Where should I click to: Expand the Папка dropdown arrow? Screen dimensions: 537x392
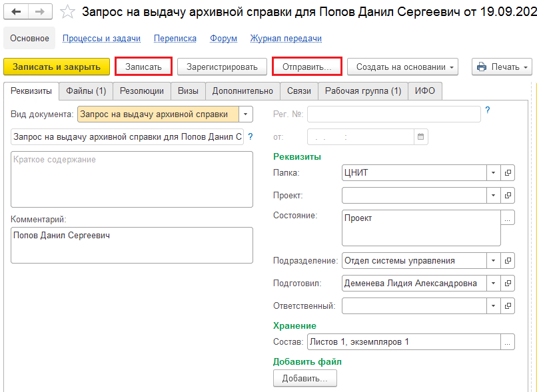pos(494,173)
